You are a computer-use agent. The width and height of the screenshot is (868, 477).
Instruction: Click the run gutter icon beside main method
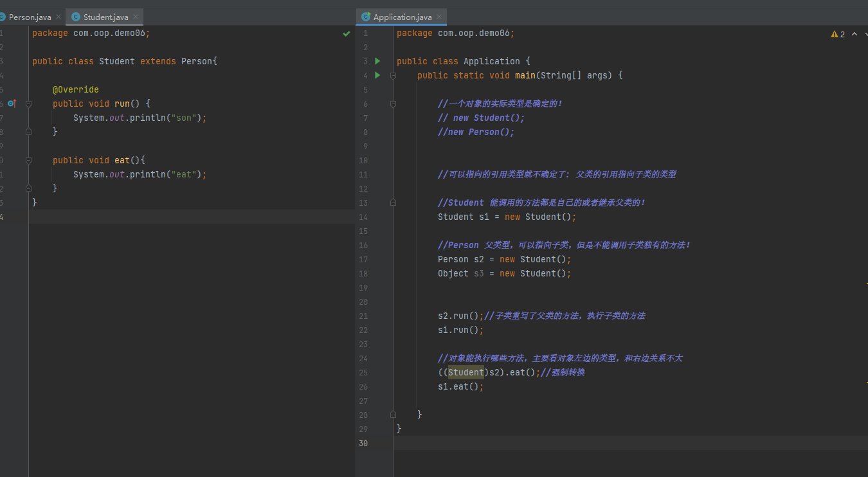(377, 75)
